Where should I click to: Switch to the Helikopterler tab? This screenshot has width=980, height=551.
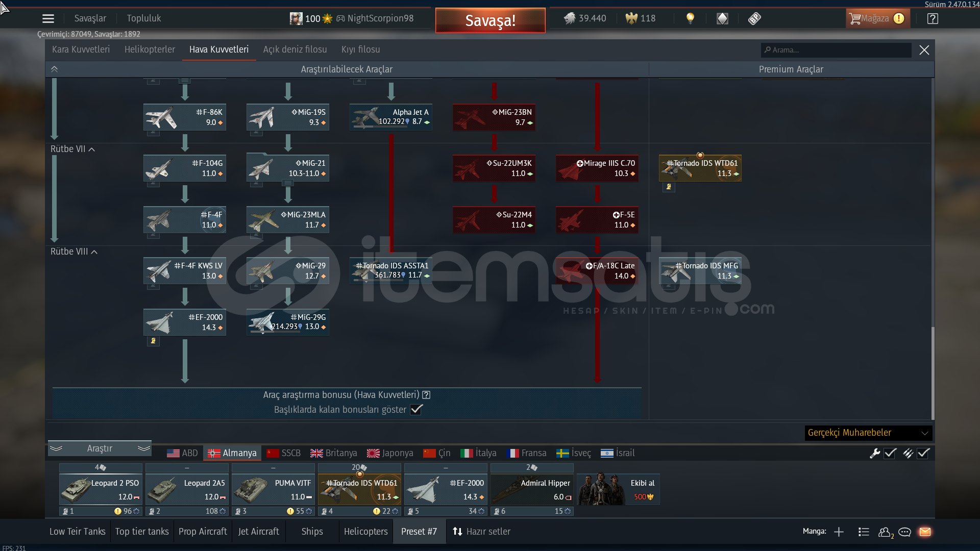(150, 49)
